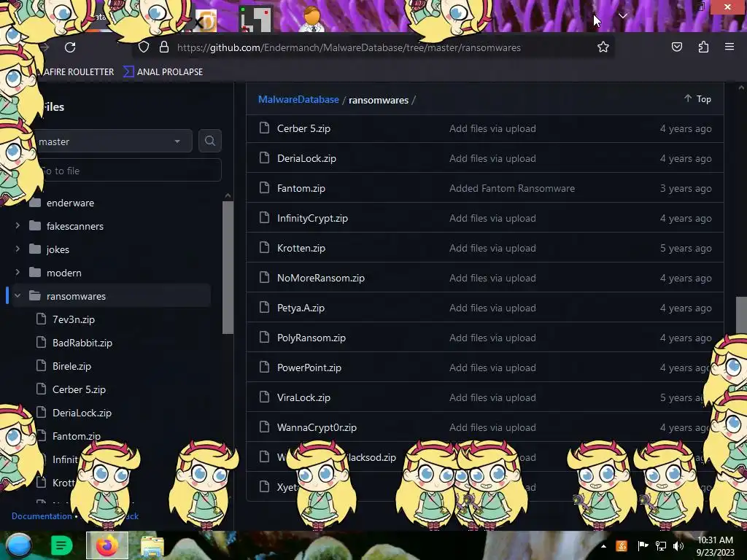Open the MalwareDatabase breadcrumb link
The height and width of the screenshot is (560, 747).
[298, 99]
